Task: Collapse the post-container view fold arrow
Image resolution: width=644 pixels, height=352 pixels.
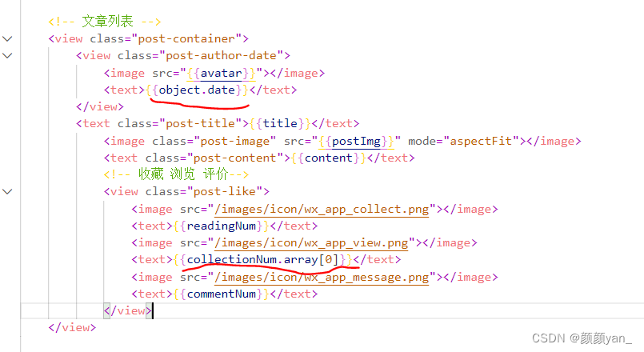Action: pos(7,39)
